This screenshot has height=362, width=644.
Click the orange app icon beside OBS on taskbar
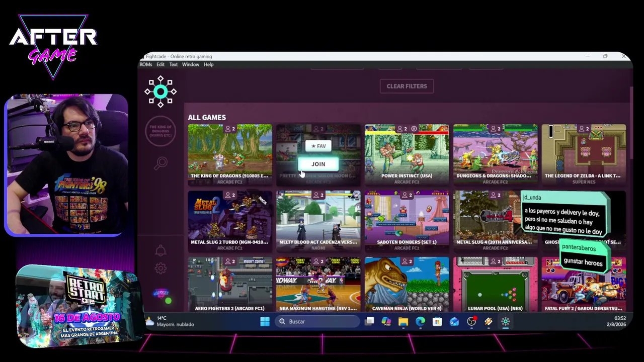489,322
